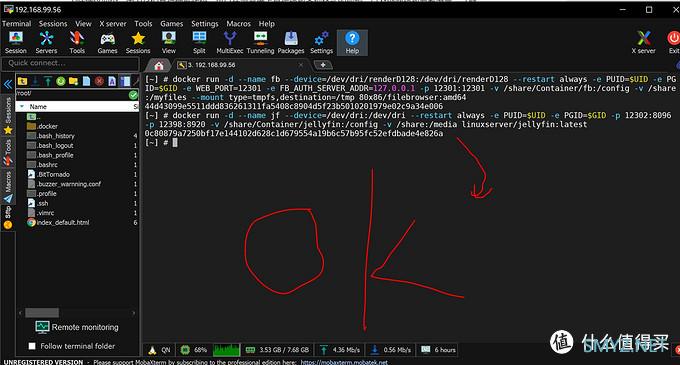Open the gear Settings toolbar icon

click(x=321, y=43)
